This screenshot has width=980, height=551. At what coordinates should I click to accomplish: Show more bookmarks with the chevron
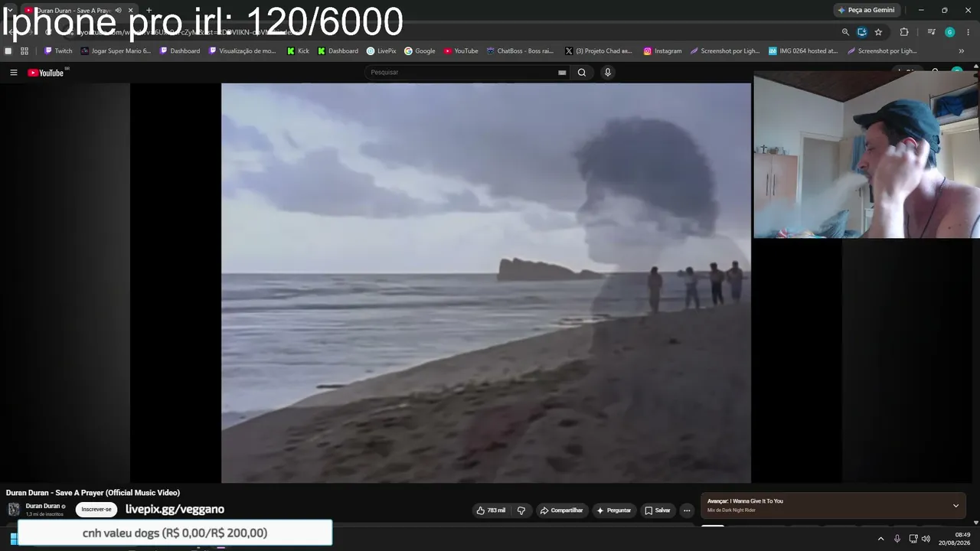[962, 51]
